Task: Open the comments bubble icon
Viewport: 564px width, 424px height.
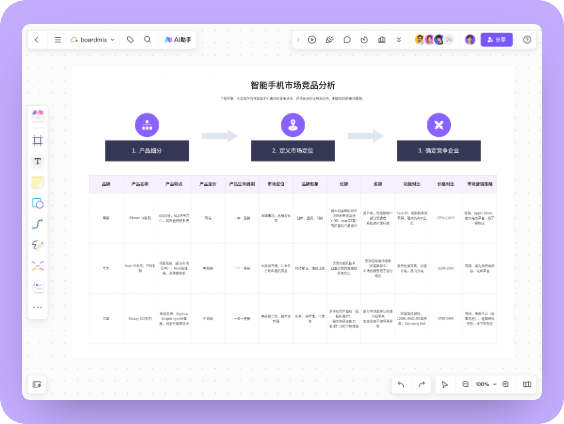Action: [347, 40]
